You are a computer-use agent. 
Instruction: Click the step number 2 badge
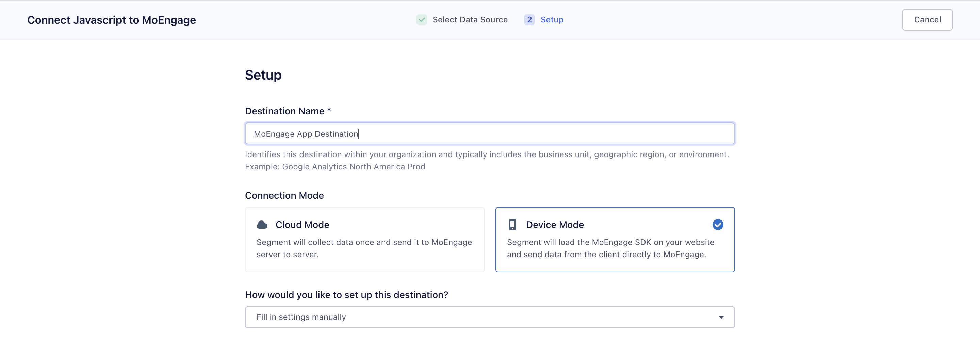tap(529, 20)
